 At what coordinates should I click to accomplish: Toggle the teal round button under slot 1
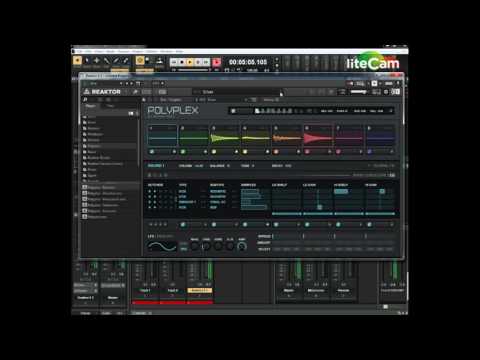152,152
